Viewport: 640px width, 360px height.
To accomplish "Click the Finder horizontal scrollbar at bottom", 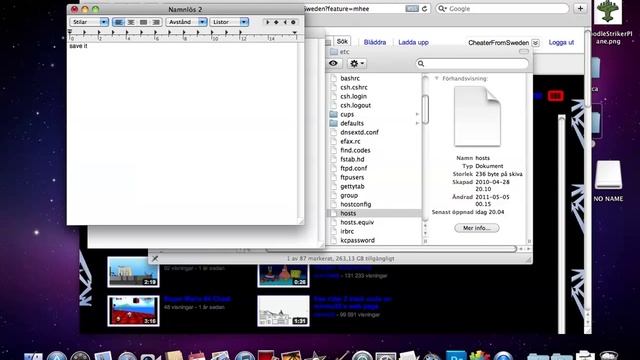I will coord(391,249).
